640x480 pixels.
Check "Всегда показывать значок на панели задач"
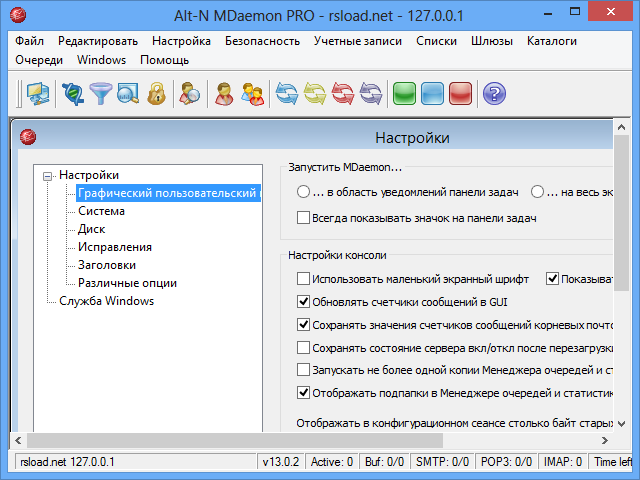(x=303, y=218)
